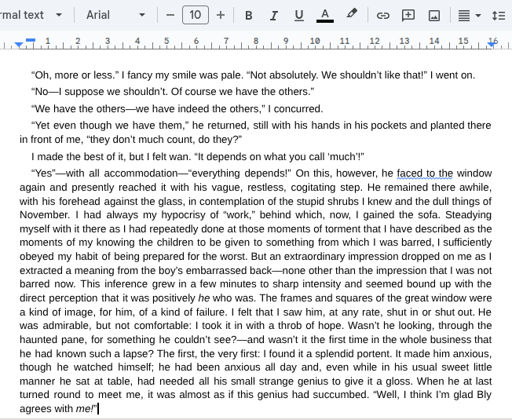Open the paragraph style dropdown (Normal text)

point(31,15)
